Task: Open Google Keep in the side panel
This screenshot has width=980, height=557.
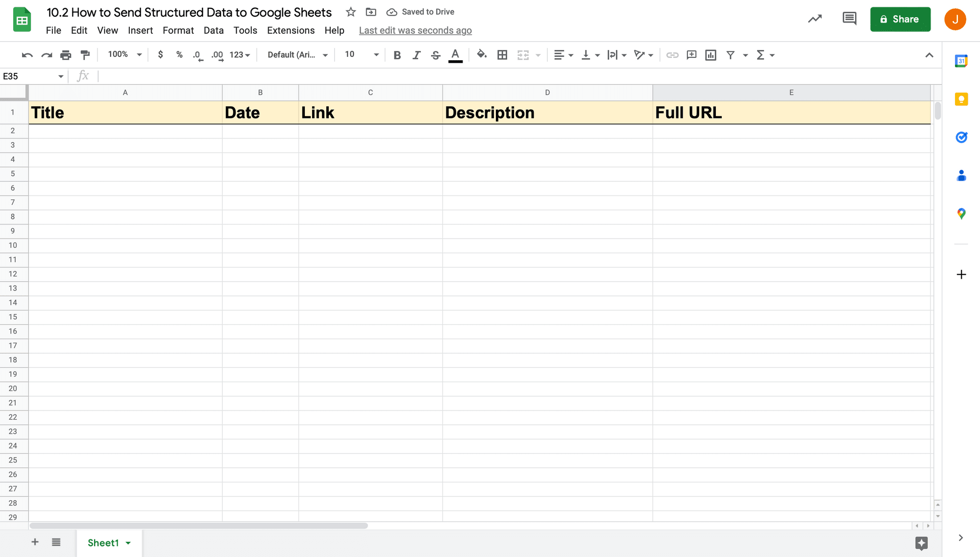Action: coord(961,99)
